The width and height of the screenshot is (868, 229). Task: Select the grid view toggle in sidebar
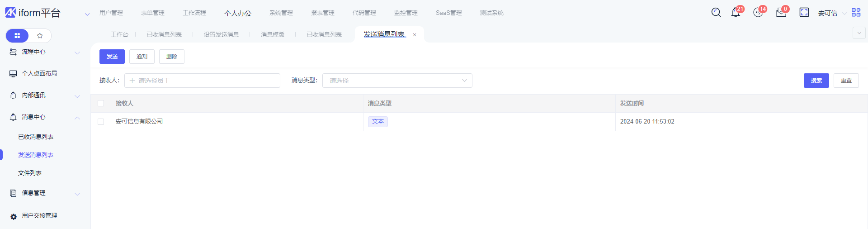(17, 36)
